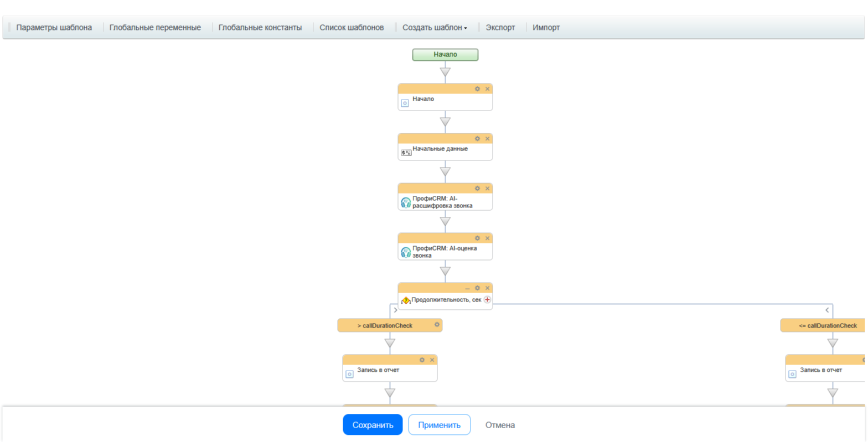Screen dimensions: 868x442
Task: Click headphone icon of AI-расшифровка звонка
Action: tap(406, 202)
